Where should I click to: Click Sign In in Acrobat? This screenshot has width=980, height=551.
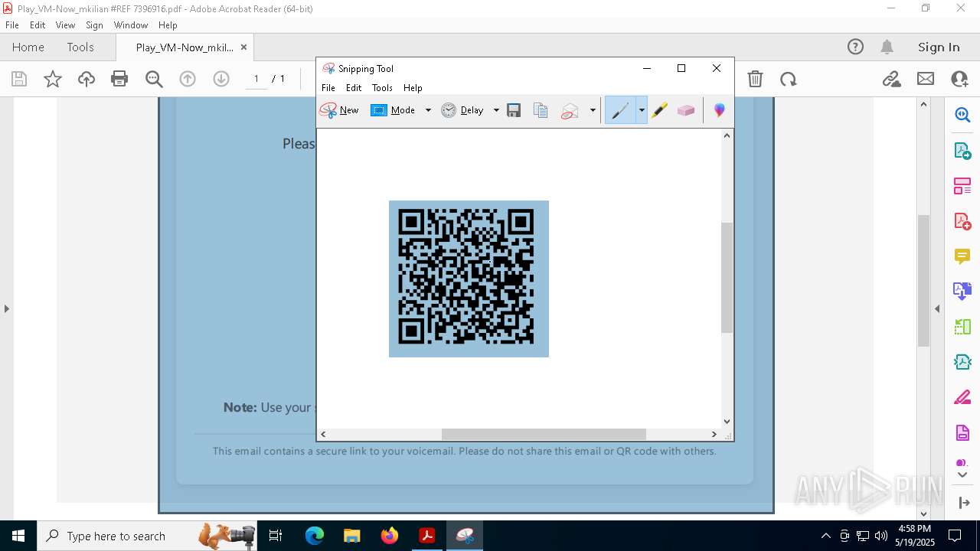click(x=939, y=47)
